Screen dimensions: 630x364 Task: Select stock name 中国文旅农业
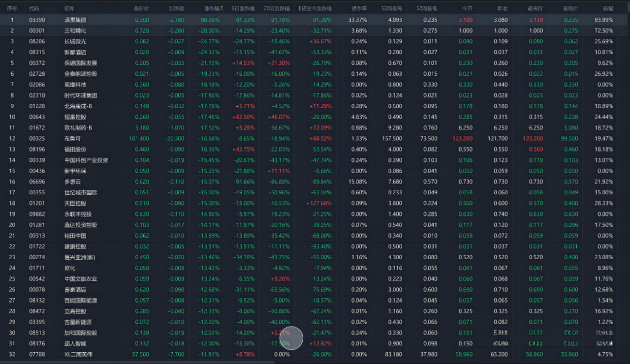81,279
